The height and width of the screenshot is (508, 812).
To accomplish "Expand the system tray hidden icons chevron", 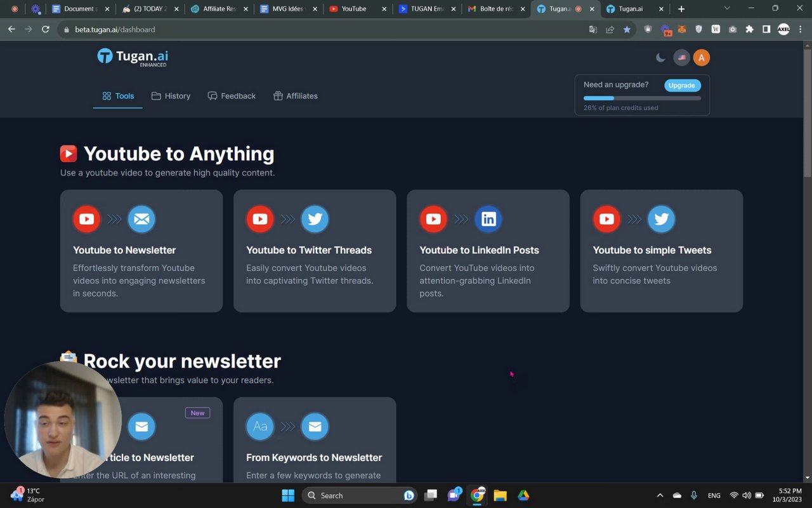I will coord(660,495).
